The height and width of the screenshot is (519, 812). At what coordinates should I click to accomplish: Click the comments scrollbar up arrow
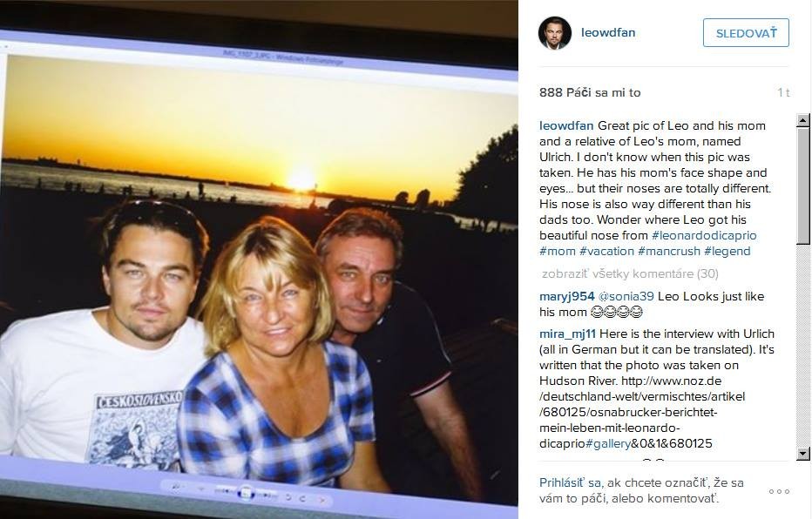pos(803,120)
